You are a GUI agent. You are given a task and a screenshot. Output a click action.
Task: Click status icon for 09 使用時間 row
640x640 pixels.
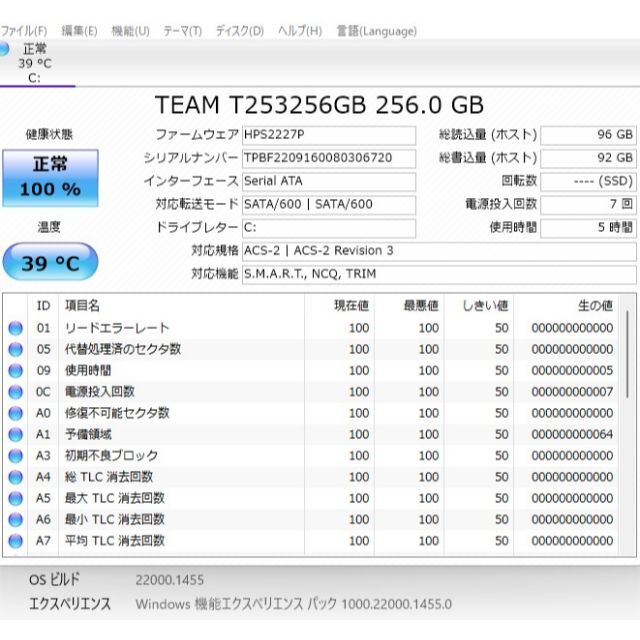[16, 371]
